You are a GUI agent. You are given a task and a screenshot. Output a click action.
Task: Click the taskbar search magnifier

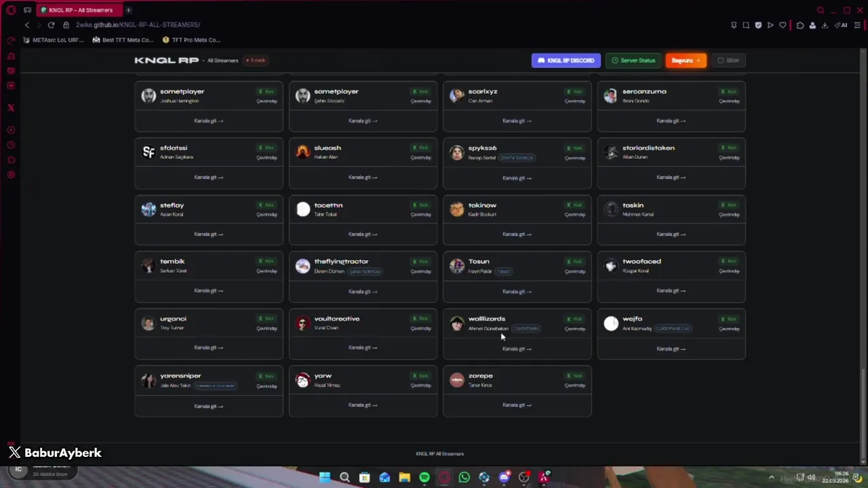pyautogui.click(x=344, y=477)
